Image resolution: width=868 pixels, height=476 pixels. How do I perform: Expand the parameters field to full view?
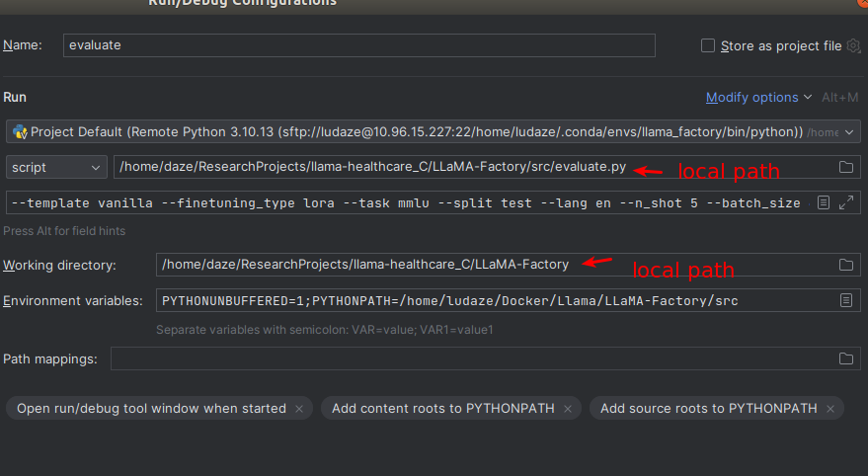pos(846,203)
